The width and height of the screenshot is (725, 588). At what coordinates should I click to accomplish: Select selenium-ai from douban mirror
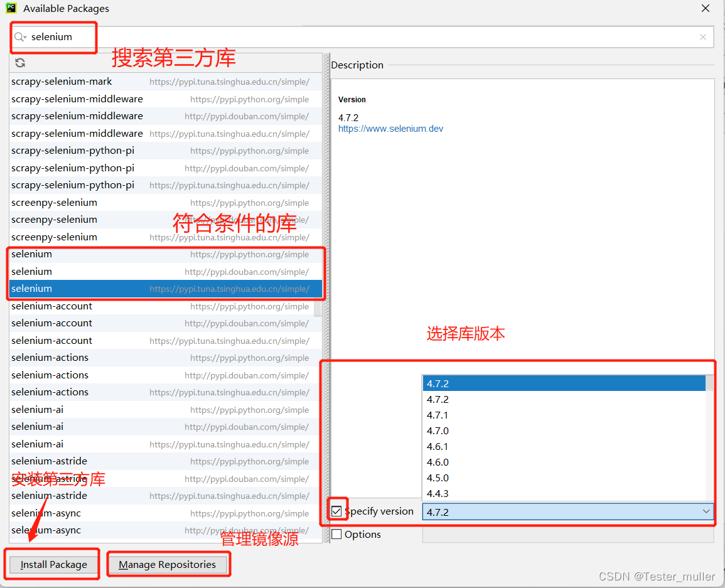(166, 427)
